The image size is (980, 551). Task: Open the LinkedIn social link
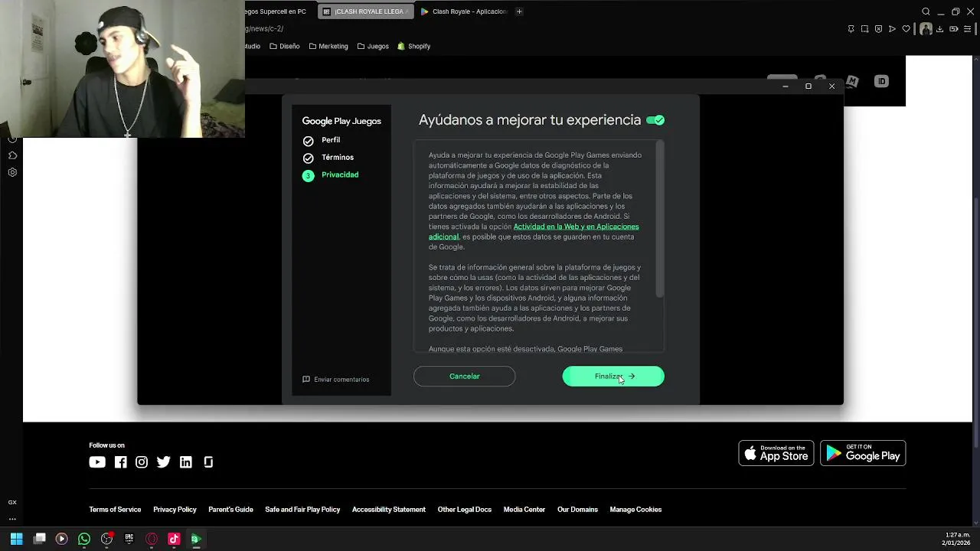point(186,462)
